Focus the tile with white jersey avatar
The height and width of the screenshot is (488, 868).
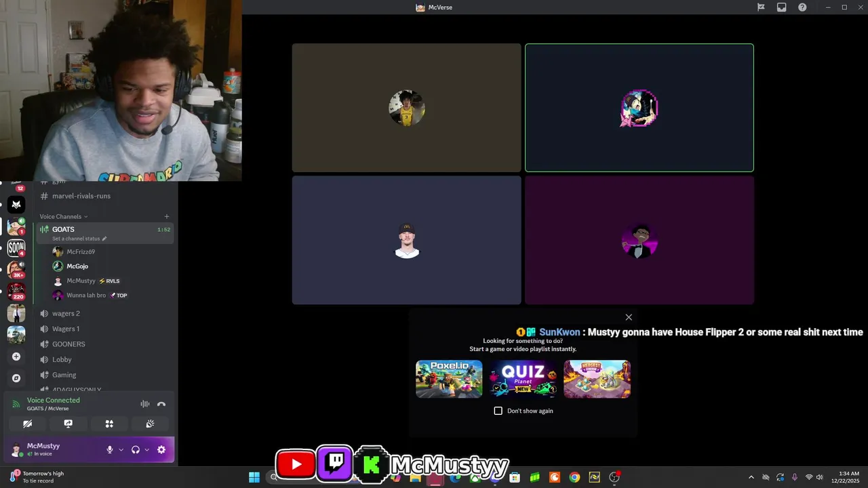tap(407, 240)
